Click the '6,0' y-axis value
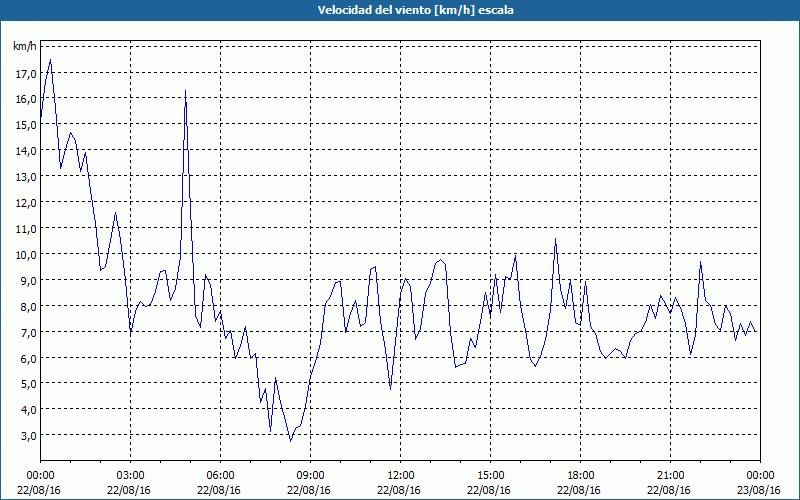800x500 pixels. [28, 359]
